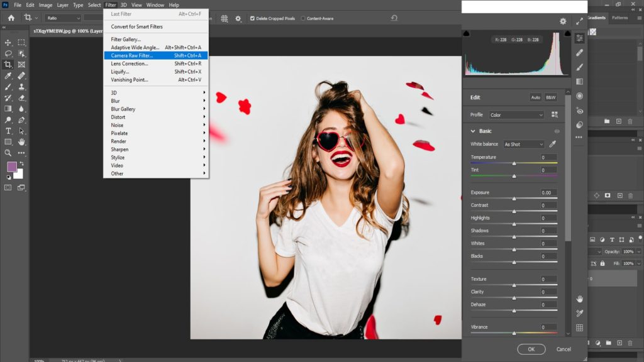Screen dimensions: 644x362
Task: Select the Camera Raw Adjustment Brush
Action: tap(579, 67)
